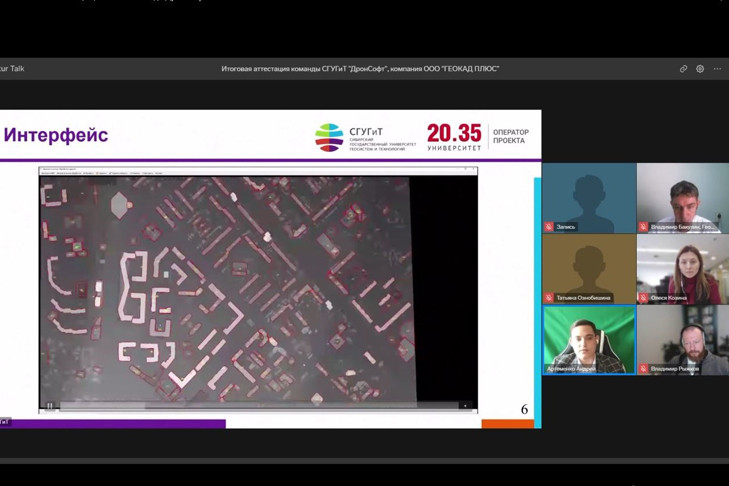
Task: Expand the three-dot more options menu
Action: tap(717, 69)
